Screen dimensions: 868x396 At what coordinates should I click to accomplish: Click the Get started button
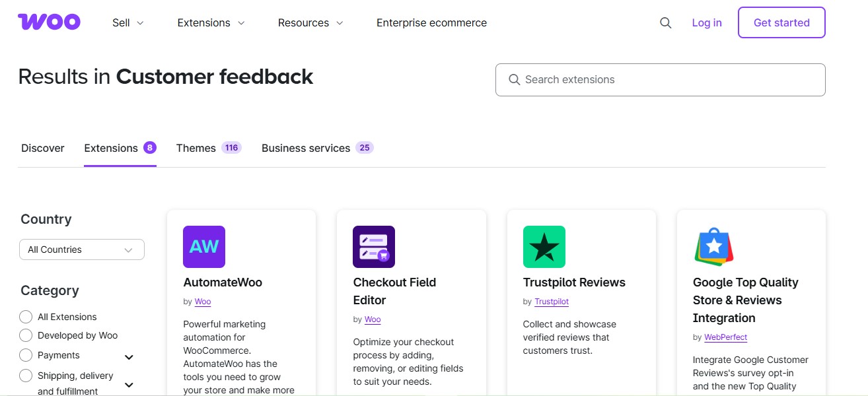click(x=781, y=22)
